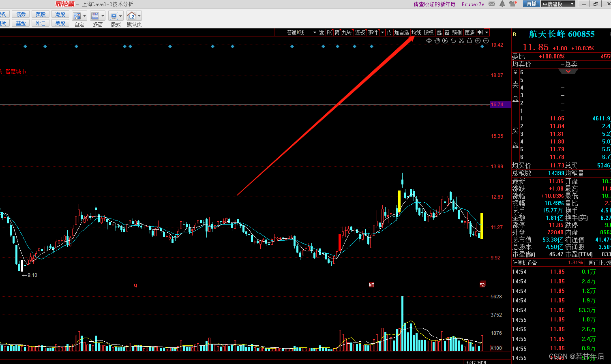611x364 pixels.
Task: Open the 更多 more options button
Action: [470, 32]
